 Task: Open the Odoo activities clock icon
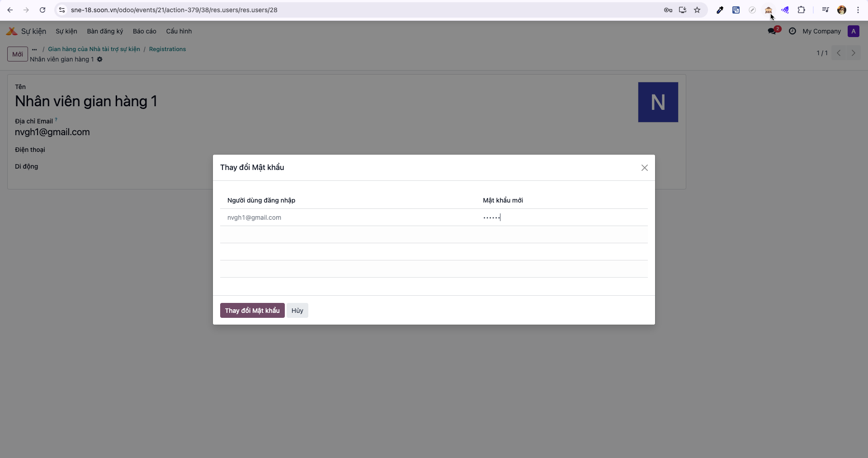tap(793, 31)
